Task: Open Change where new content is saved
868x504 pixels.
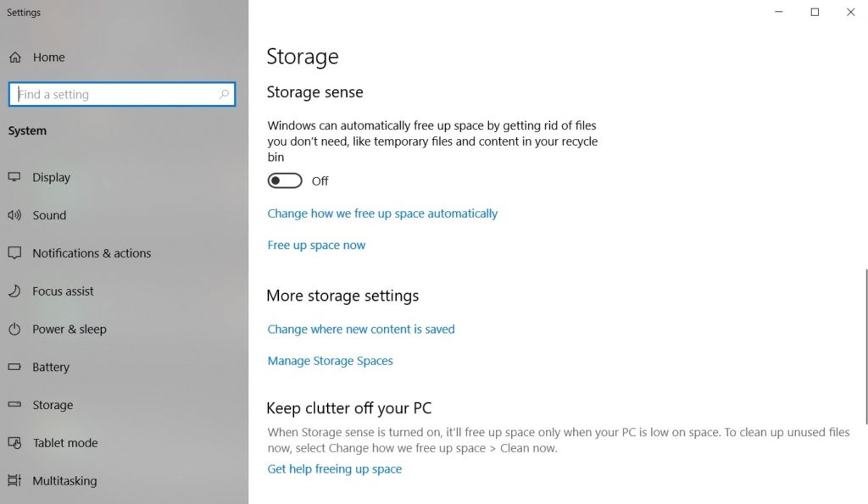Action: 360,329
